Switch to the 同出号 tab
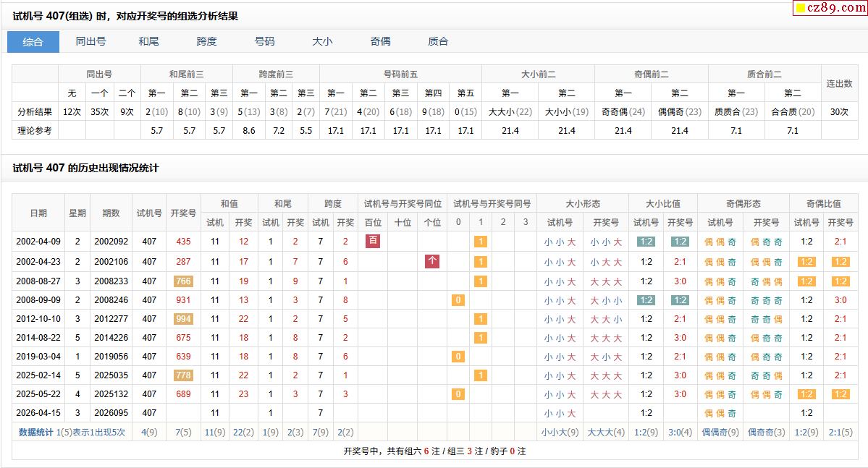868x468 pixels. [x=90, y=41]
